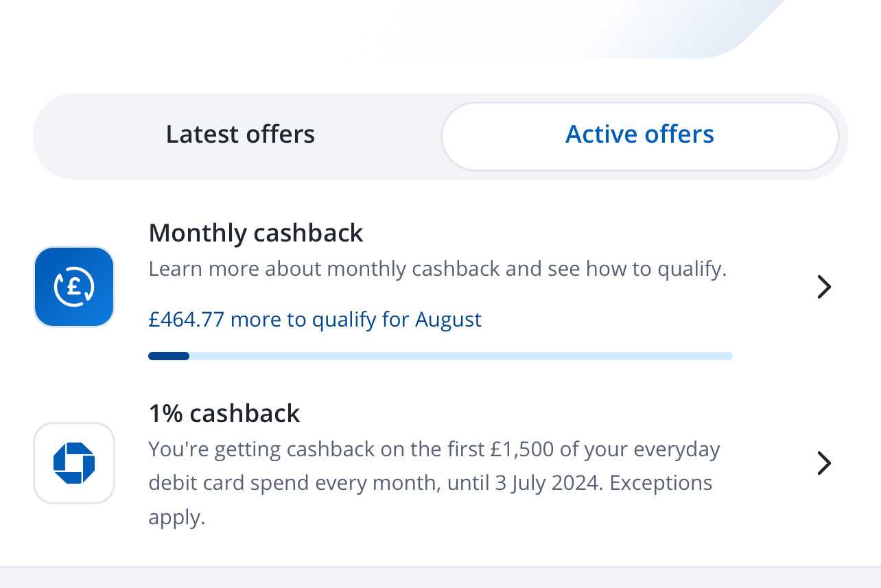Image resolution: width=881 pixels, height=588 pixels.
Task: Tap the "Exceptions" word in 1% cashback text
Action: [661, 483]
